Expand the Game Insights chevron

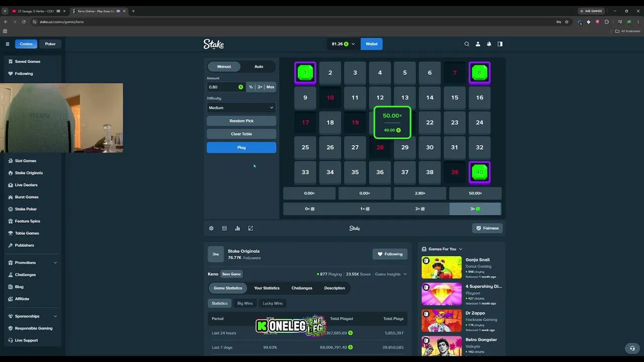[x=405, y=274]
